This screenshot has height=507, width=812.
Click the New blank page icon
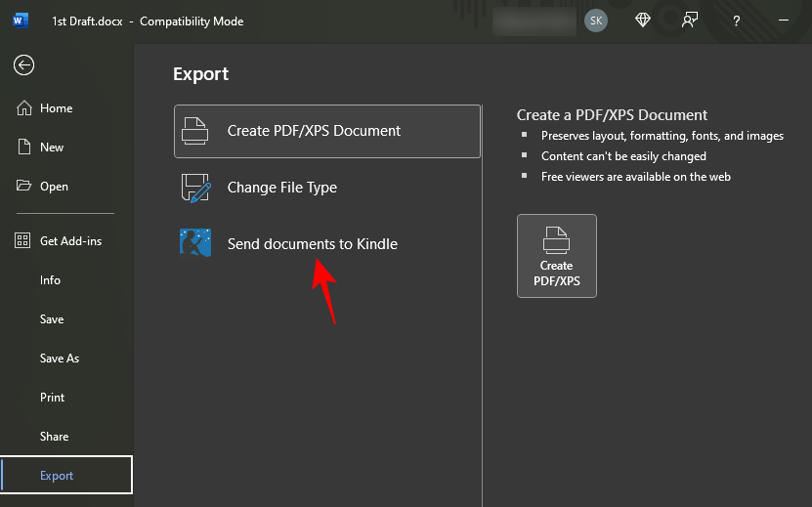pyautogui.click(x=23, y=147)
